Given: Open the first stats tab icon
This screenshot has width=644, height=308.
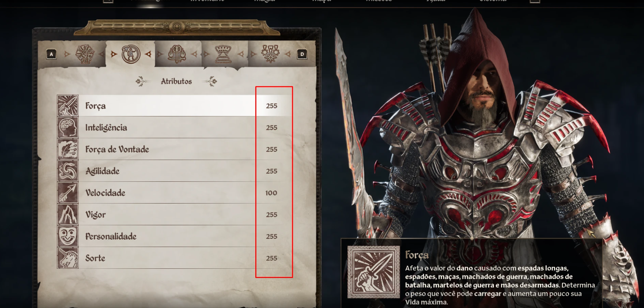Looking at the screenshot, I should point(85,54).
